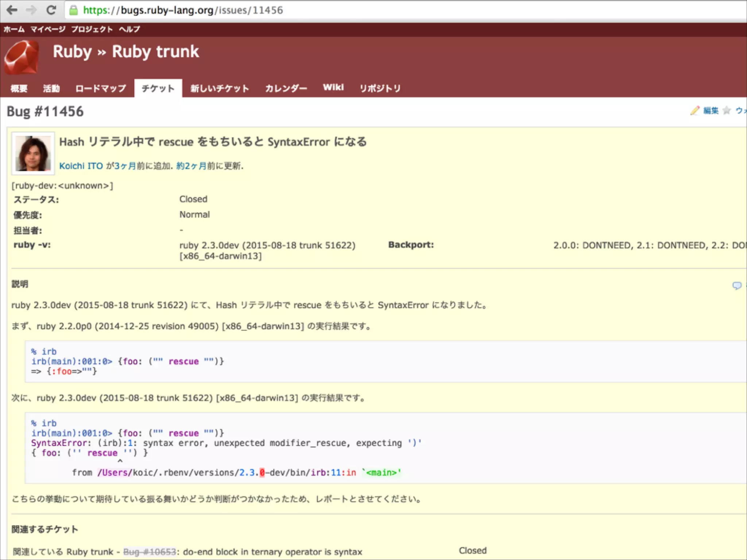The width and height of the screenshot is (747, 560).
Task: Open Koichi ITO author link
Action: pyautogui.click(x=81, y=166)
